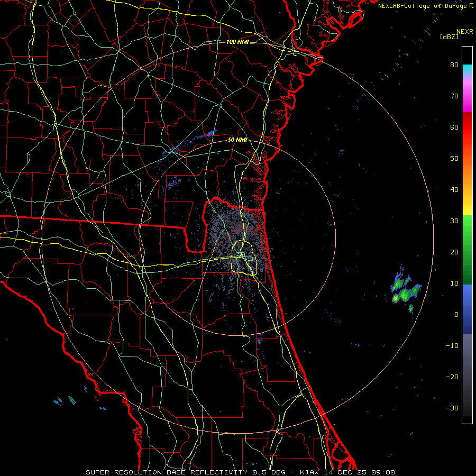Click the green storm cell cluster offshore
This screenshot has width=476, height=476.
405,291
